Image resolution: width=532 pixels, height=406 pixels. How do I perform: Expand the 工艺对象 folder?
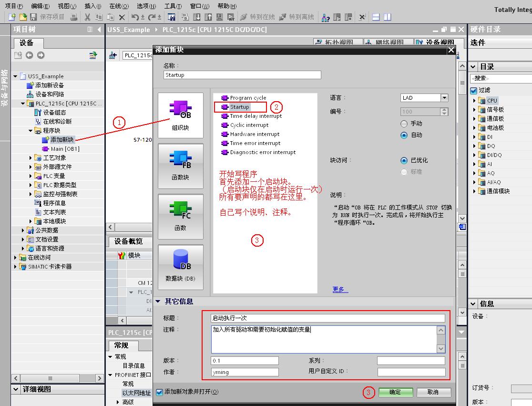pyautogui.click(x=30, y=158)
